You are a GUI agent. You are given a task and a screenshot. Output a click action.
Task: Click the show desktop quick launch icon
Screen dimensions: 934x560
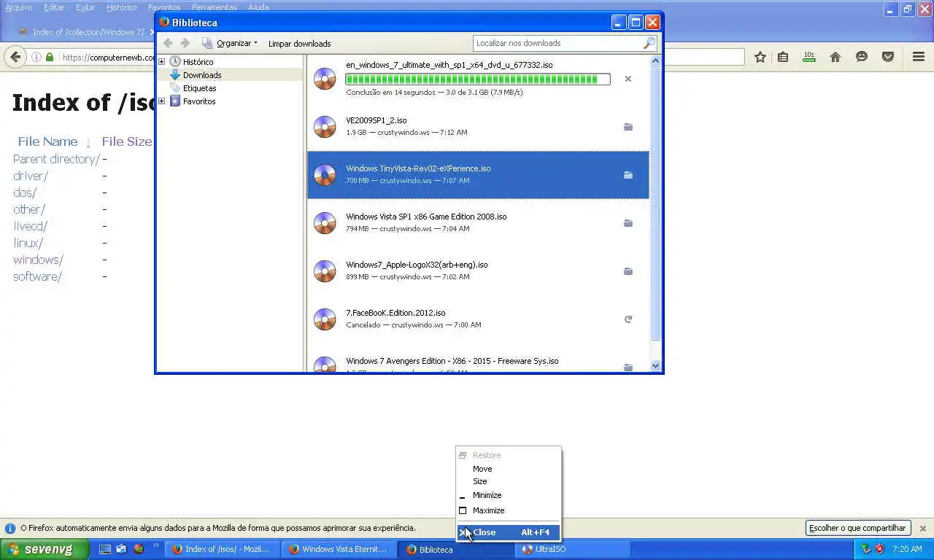[x=105, y=549]
